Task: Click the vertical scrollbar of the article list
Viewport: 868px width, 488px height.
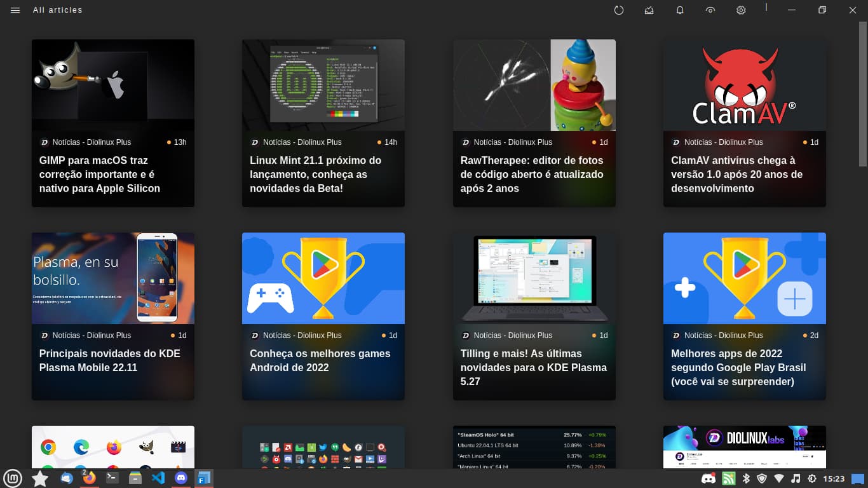Action: click(x=863, y=93)
